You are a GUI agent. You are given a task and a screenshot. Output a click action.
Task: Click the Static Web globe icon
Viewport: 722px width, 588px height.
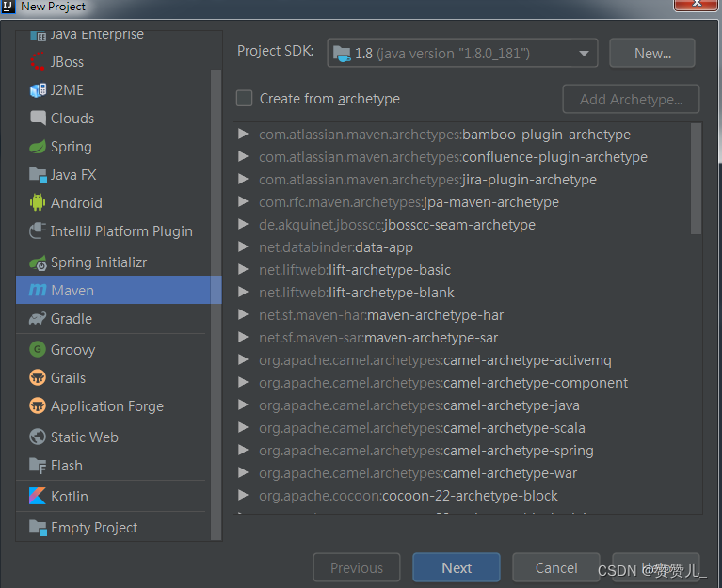pos(38,437)
